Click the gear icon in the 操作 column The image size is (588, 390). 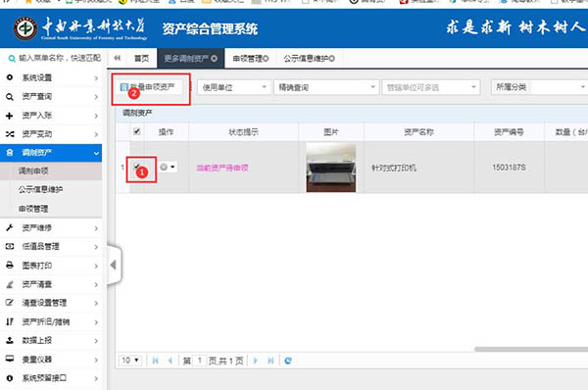[x=164, y=167]
